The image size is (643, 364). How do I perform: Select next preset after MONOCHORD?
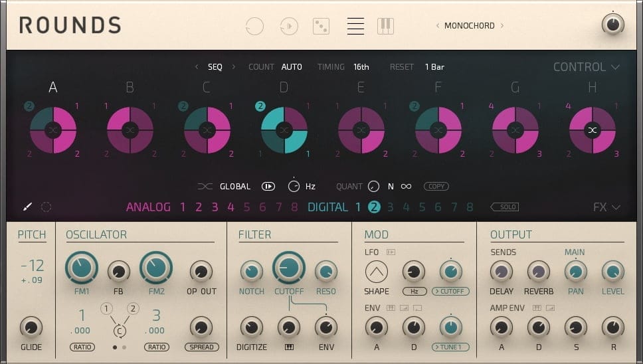pyautogui.click(x=502, y=26)
